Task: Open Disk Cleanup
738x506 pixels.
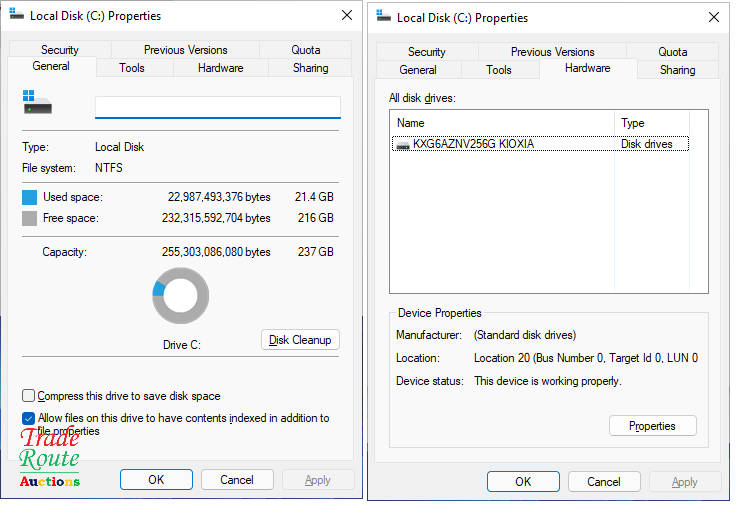Action: (300, 340)
